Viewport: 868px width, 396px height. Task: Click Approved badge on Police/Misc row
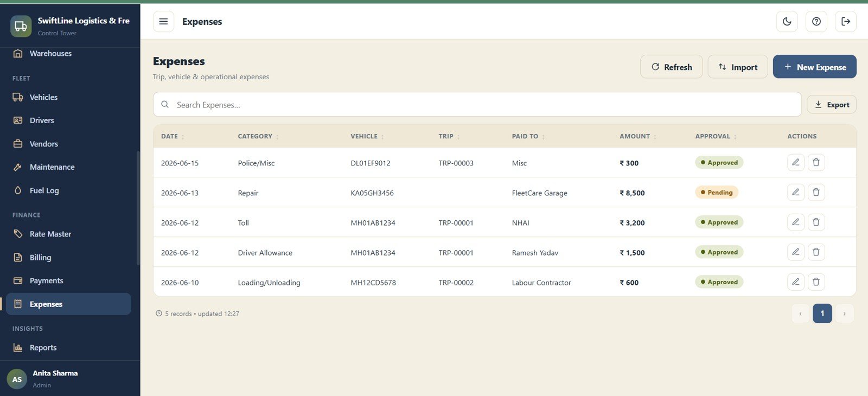pos(719,162)
